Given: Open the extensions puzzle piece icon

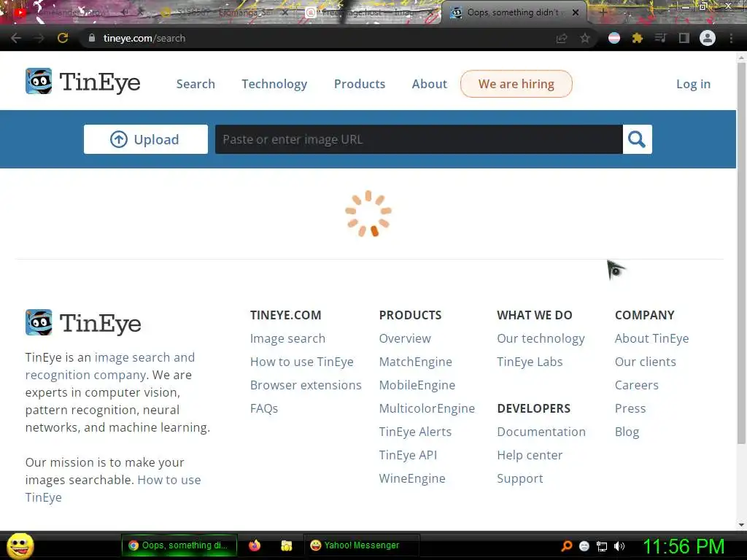Looking at the screenshot, I should pos(638,38).
